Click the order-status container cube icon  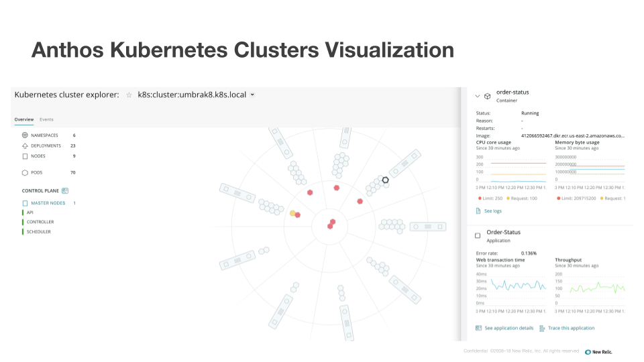click(x=487, y=96)
